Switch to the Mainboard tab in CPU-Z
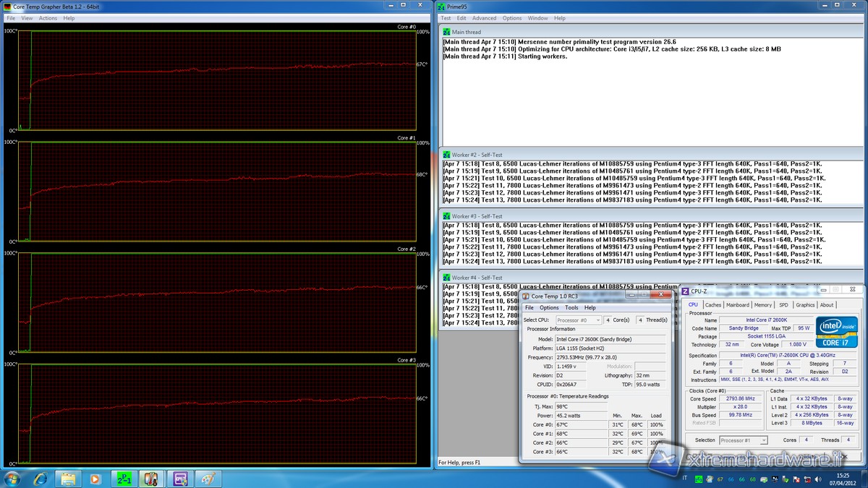The image size is (868, 488). coord(737,304)
